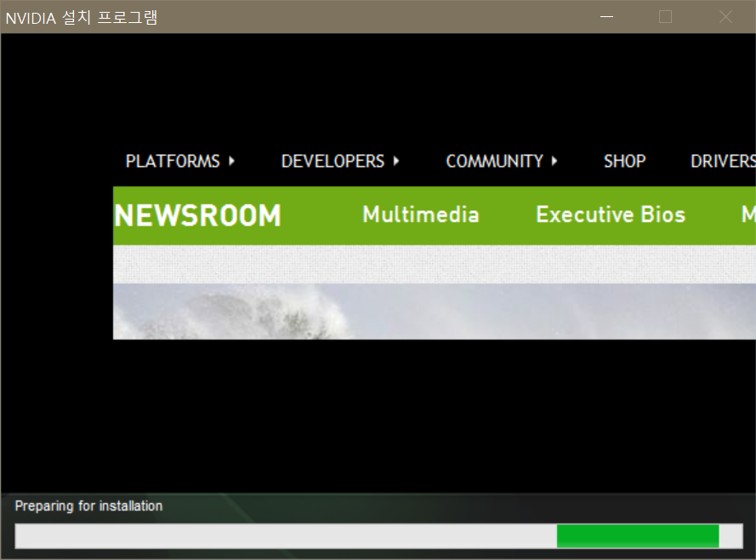Click the NVIDIA 설치 프로그램 window title

pyautogui.click(x=82, y=18)
